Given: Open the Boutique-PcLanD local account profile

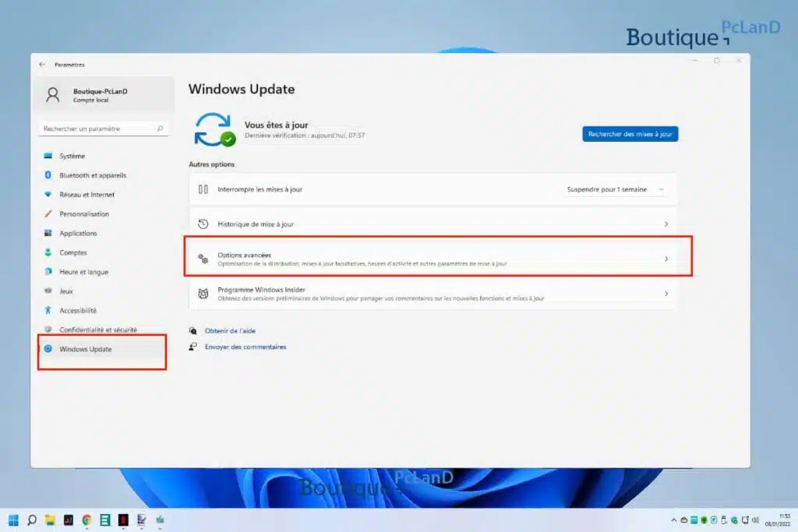Looking at the screenshot, I should point(104,95).
